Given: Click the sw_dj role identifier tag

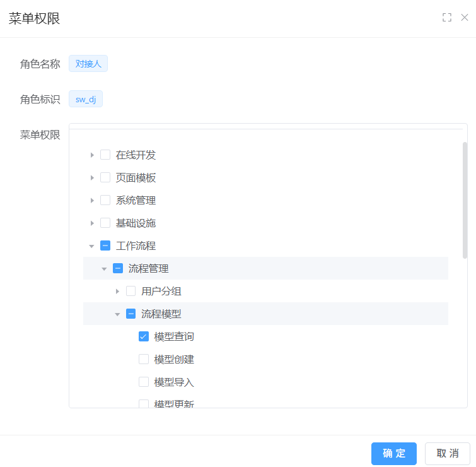Looking at the screenshot, I should click(86, 99).
